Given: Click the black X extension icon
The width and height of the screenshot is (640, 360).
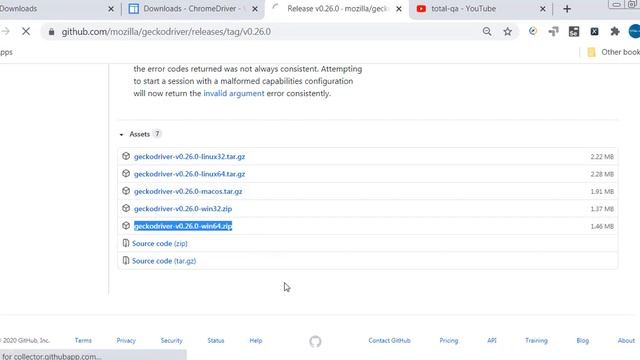Looking at the screenshot, I should tap(594, 31).
